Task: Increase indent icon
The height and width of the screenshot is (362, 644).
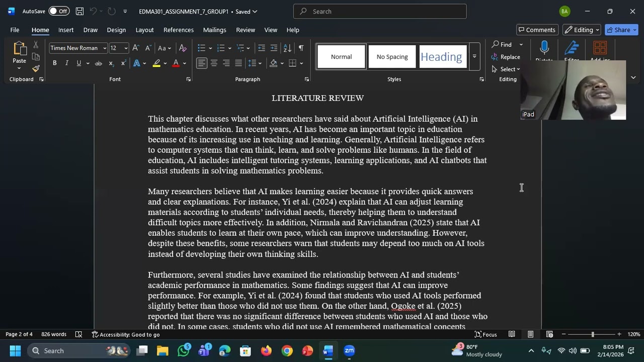Action: (x=274, y=48)
